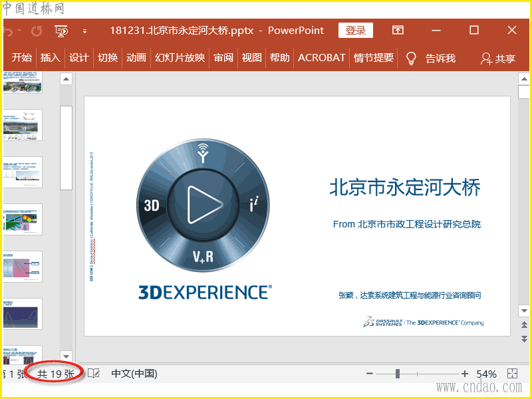Click the thumbnail pane scrollbar handle
The image size is (532, 399).
(x=66, y=148)
